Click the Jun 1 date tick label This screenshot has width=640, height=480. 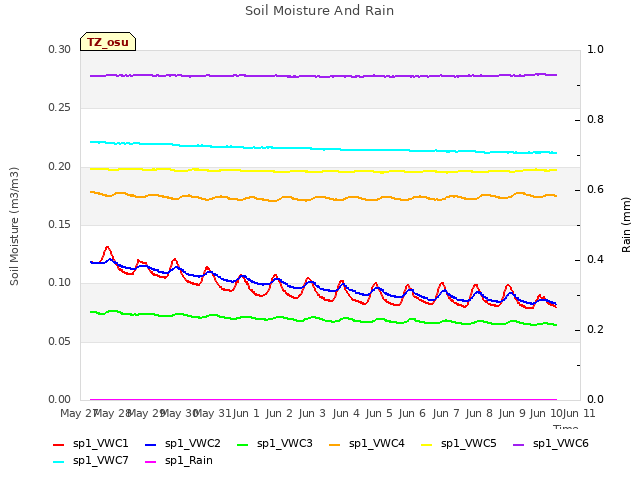[x=246, y=413]
